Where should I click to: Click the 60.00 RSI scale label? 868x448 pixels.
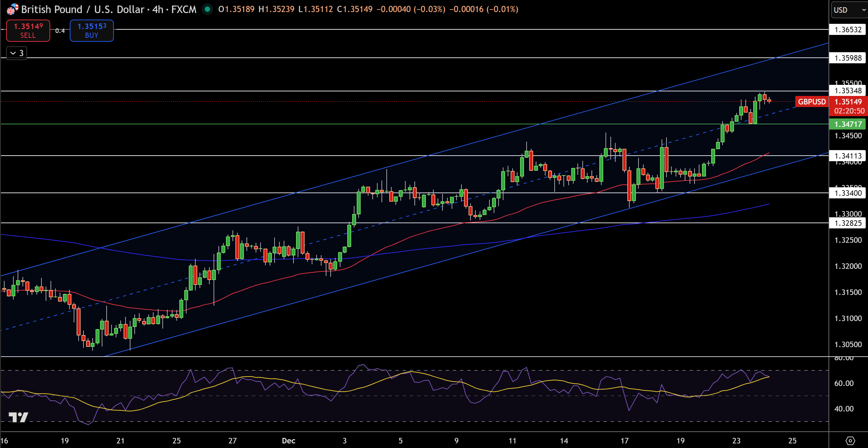[844, 383]
